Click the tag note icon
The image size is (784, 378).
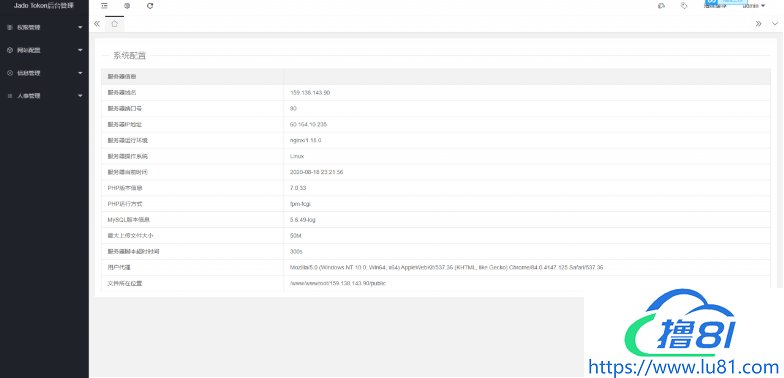click(x=684, y=6)
